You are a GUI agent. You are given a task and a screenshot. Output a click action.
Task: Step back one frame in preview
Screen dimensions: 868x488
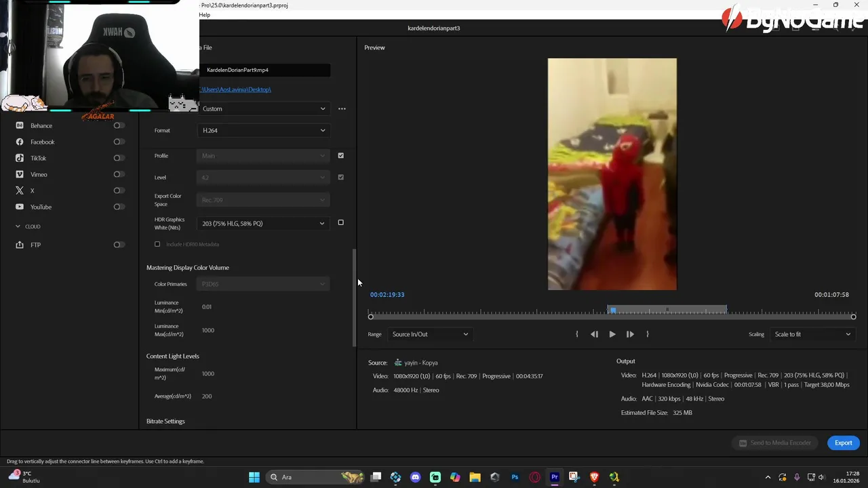point(594,334)
